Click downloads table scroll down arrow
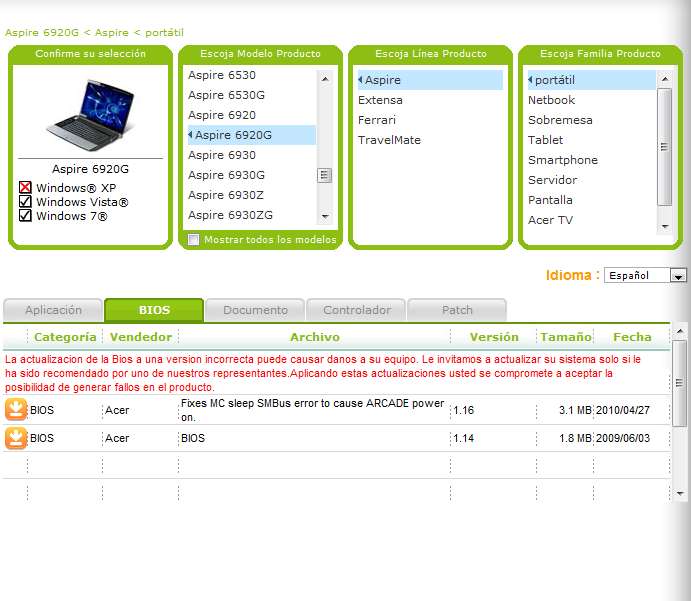The width and height of the screenshot is (691, 601). click(x=680, y=493)
